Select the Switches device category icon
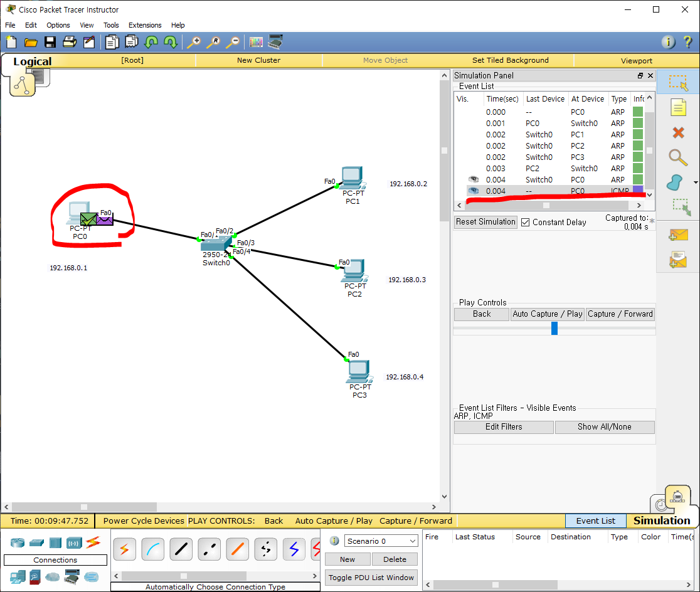The height and width of the screenshot is (592, 700). pos(36,543)
